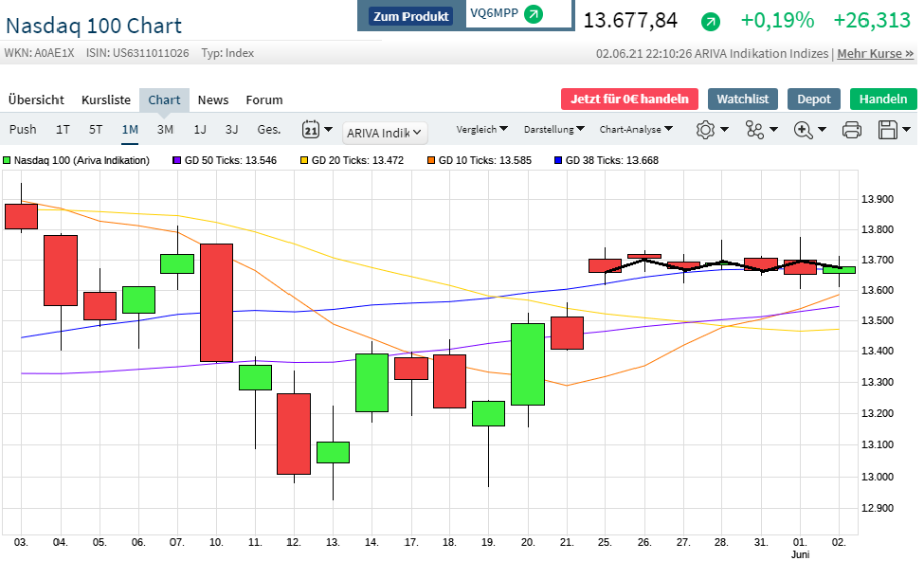The image size is (924, 561).
Task: Click the +26,313 point change value
Action: [x=872, y=21]
